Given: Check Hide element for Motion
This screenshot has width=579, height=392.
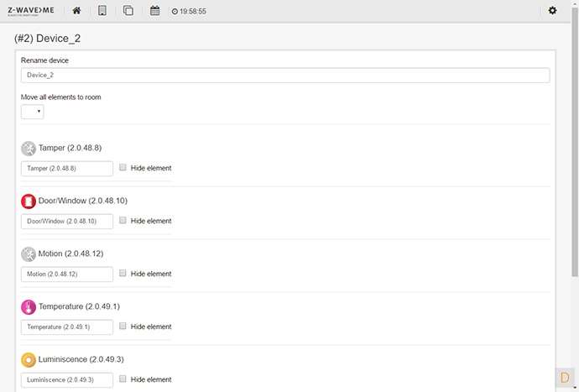Looking at the screenshot, I should click(123, 273).
